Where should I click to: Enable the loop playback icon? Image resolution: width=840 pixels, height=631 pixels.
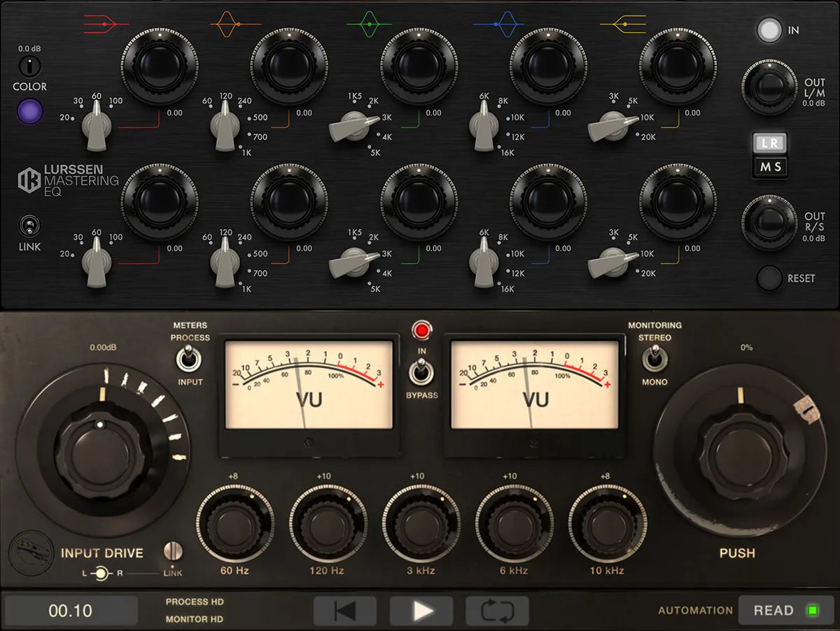[x=498, y=609]
